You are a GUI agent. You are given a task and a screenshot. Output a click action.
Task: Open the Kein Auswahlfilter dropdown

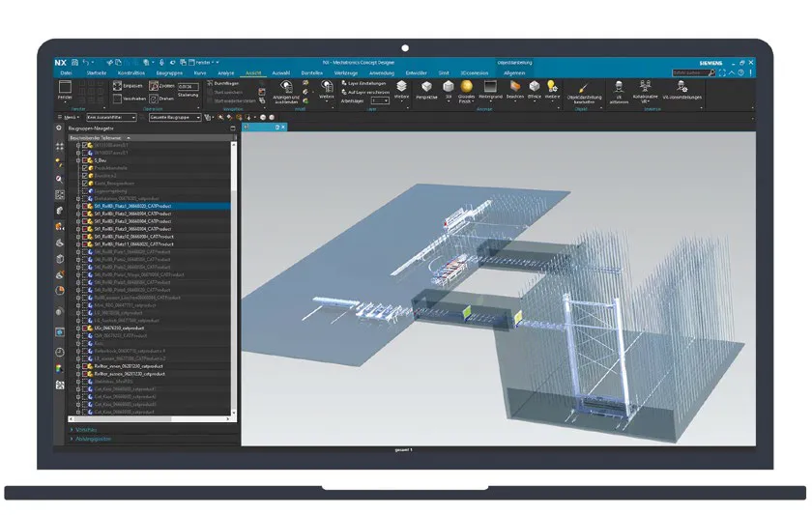[111, 118]
